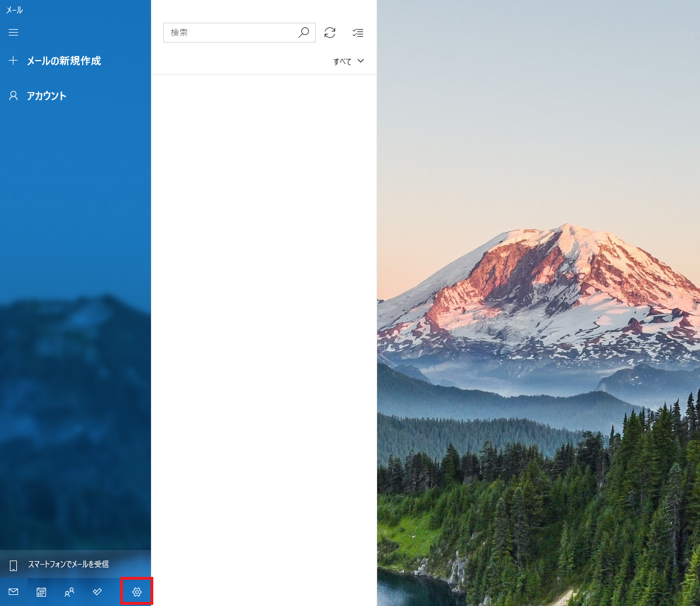Switch to the Calendar app icon
The width and height of the screenshot is (700, 606).
[x=41, y=592]
